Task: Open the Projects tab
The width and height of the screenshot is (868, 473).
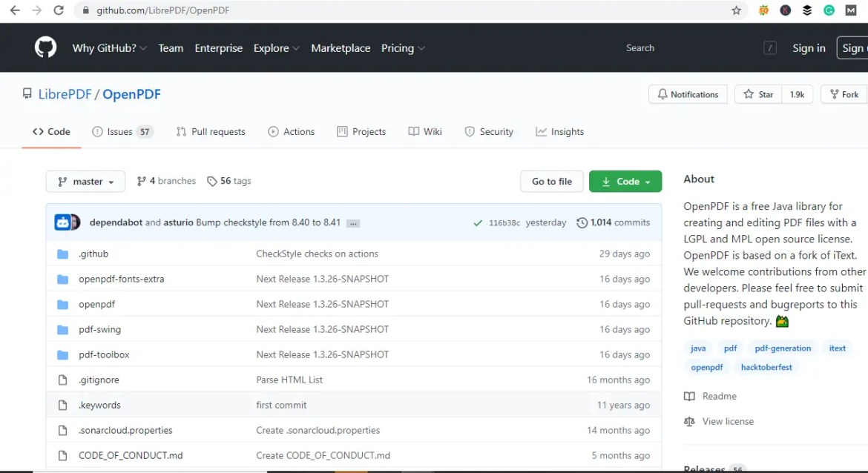Action: (361, 132)
